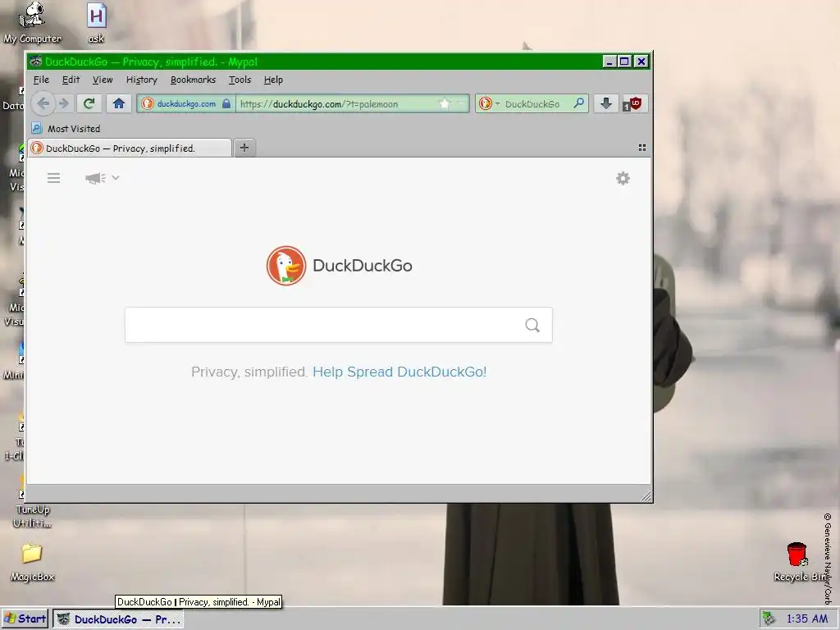Image resolution: width=840 pixels, height=630 pixels.
Task: Click the system tray icon beside the clock
Action: pos(769,619)
